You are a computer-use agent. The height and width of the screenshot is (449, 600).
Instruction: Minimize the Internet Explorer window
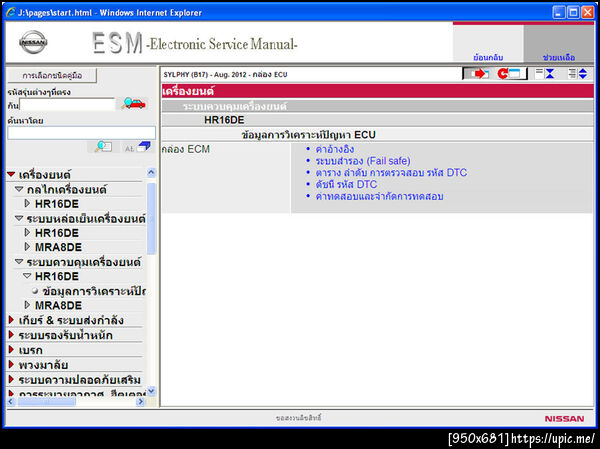[x=559, y=12]
